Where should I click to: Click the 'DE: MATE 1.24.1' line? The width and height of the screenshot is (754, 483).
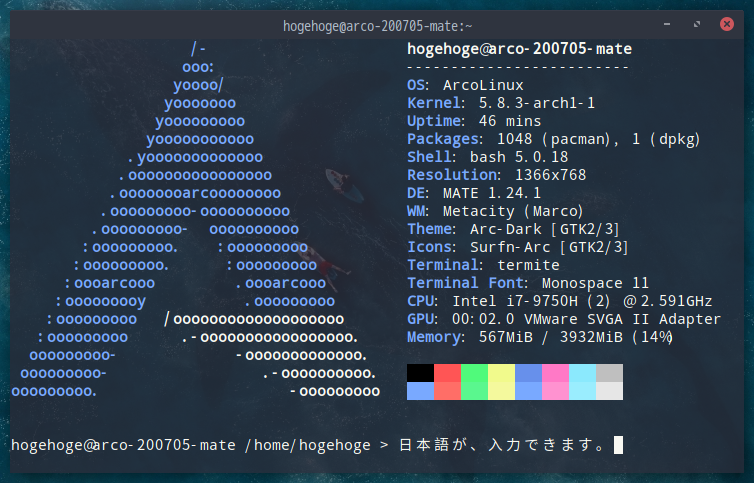coord(474,193)
